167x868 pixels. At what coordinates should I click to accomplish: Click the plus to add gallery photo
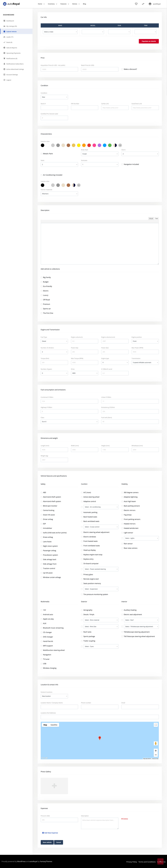pyautogui.click(x=54, y=786)
